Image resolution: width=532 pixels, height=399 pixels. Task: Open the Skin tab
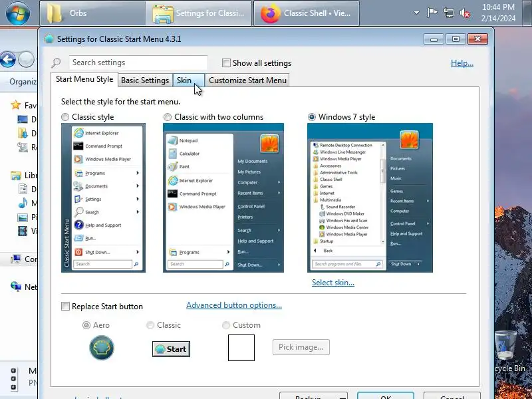pyautogui.click(x=189, y=80)
